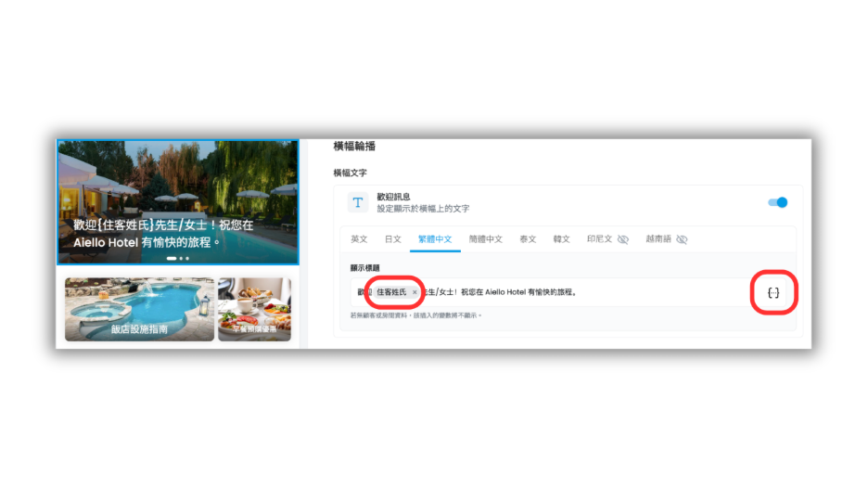
Task: Select the 繁體中文 tab
Action: coord(435,239)
